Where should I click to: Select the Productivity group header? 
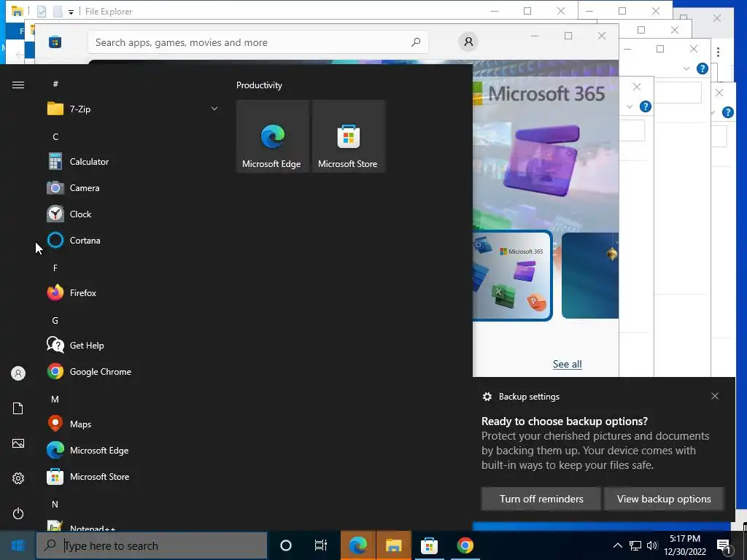pyautogui.click(x=259, y=85)
